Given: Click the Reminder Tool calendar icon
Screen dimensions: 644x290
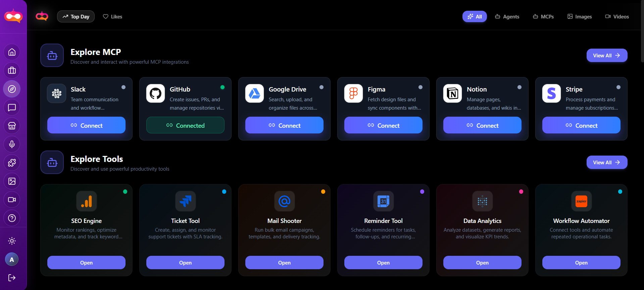Looking at the screenshot, I should pos(383,201).
